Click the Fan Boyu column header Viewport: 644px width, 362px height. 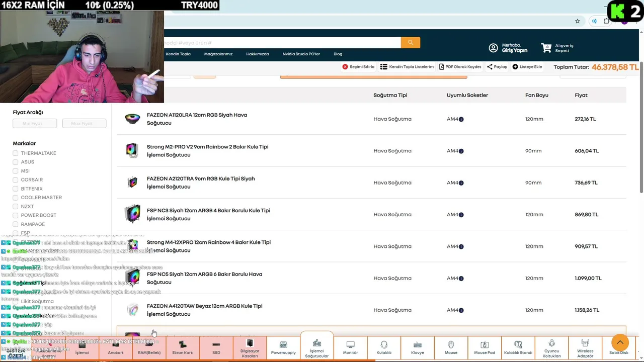coord(537,95)
